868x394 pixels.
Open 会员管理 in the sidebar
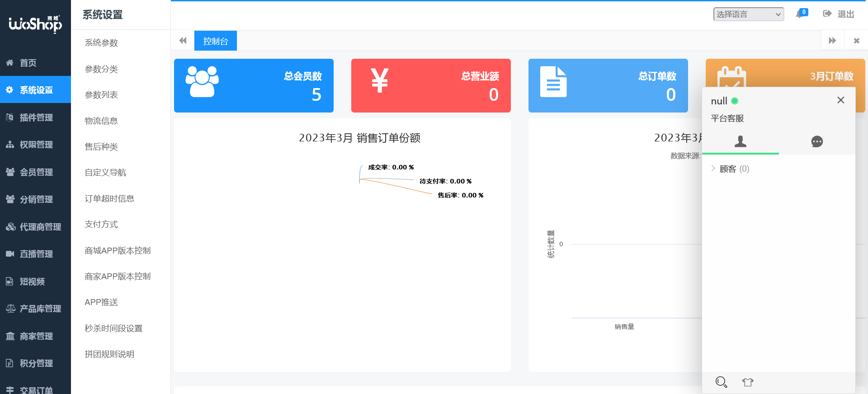[x=36, y=172]
